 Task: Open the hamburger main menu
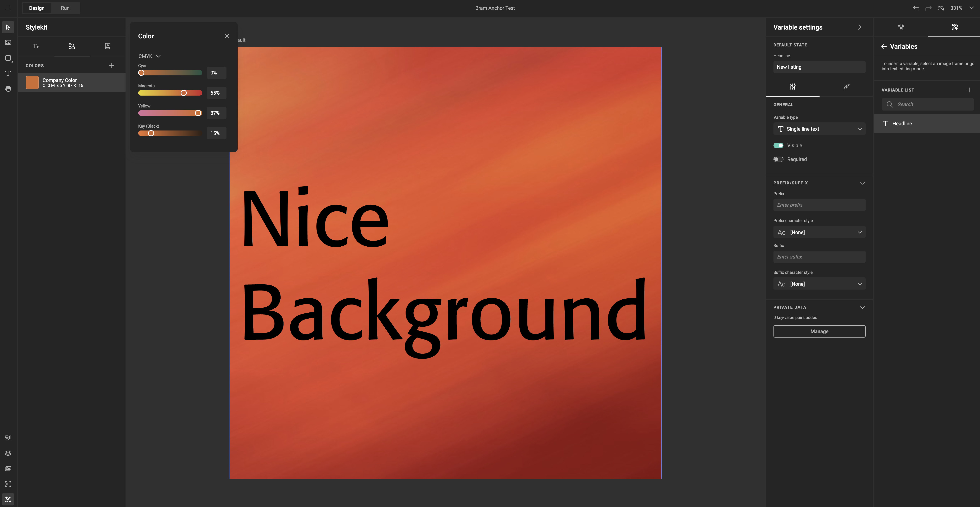coord(8,8)
